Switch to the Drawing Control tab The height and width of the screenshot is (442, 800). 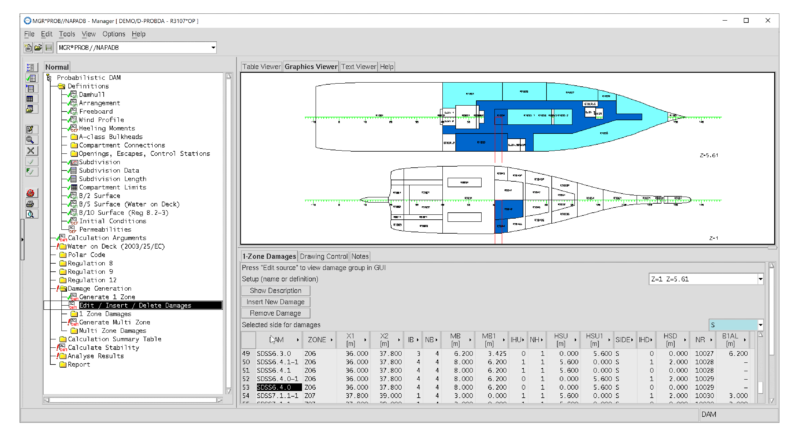coord(323,257)
